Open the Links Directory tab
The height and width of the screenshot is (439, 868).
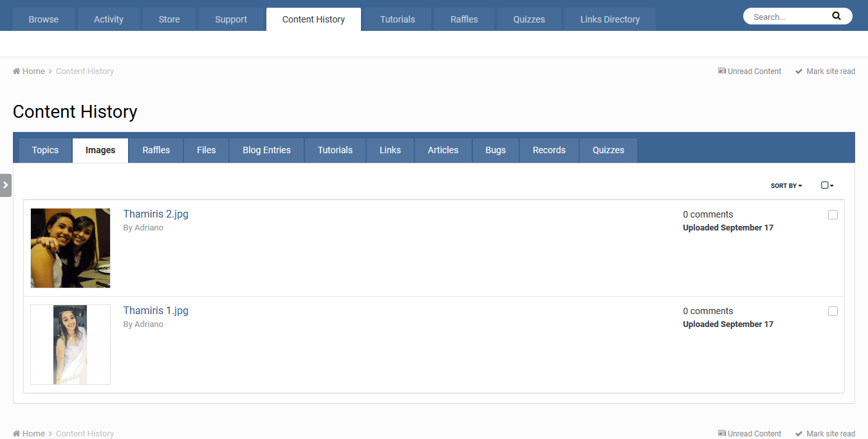pos(610,19)
